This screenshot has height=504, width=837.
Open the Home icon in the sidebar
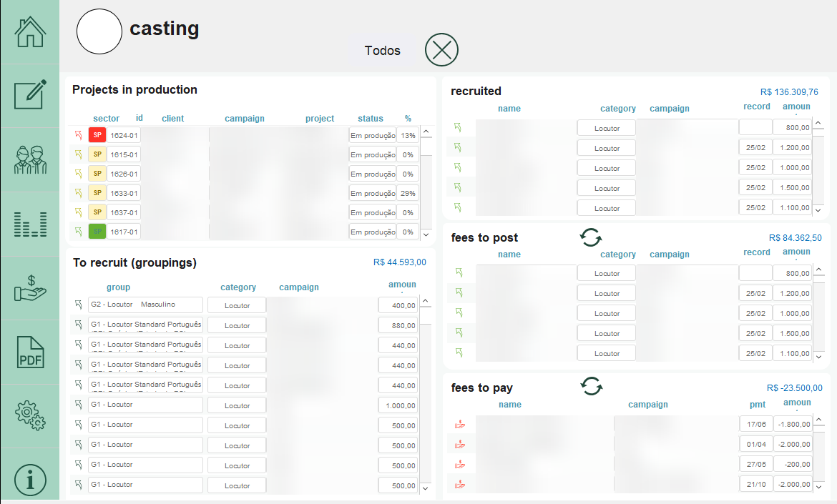30,32
